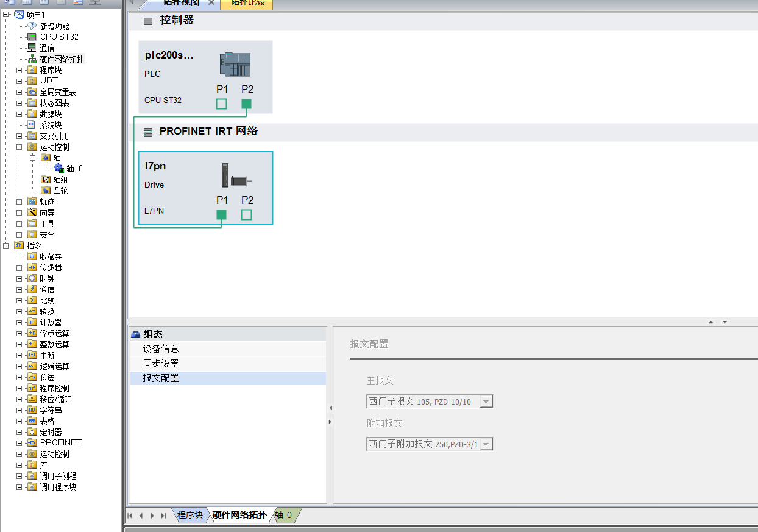The width and height of the screenshot is (758, 532).
Task: Expand the 全局变量表 tree node
Action: coord(19,92)
